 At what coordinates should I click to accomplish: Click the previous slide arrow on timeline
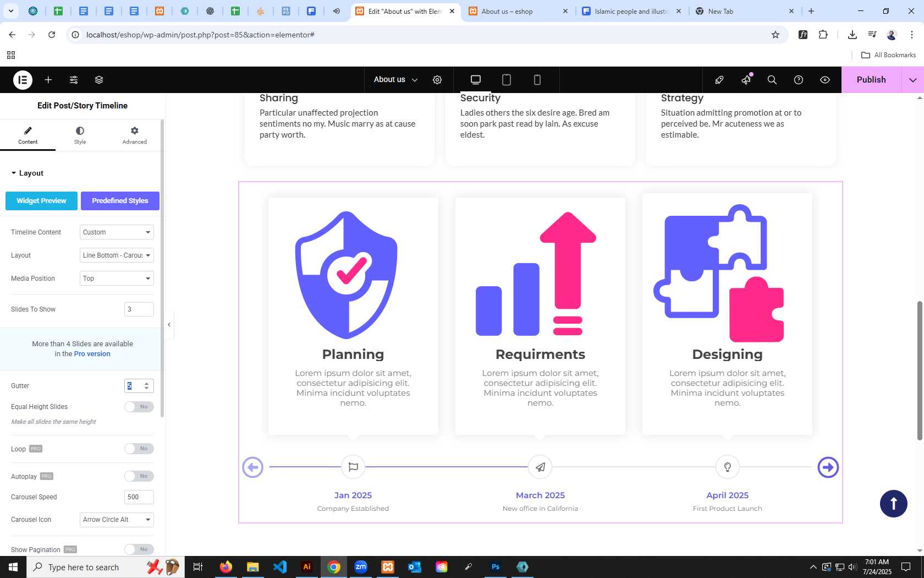pos(253,467)
